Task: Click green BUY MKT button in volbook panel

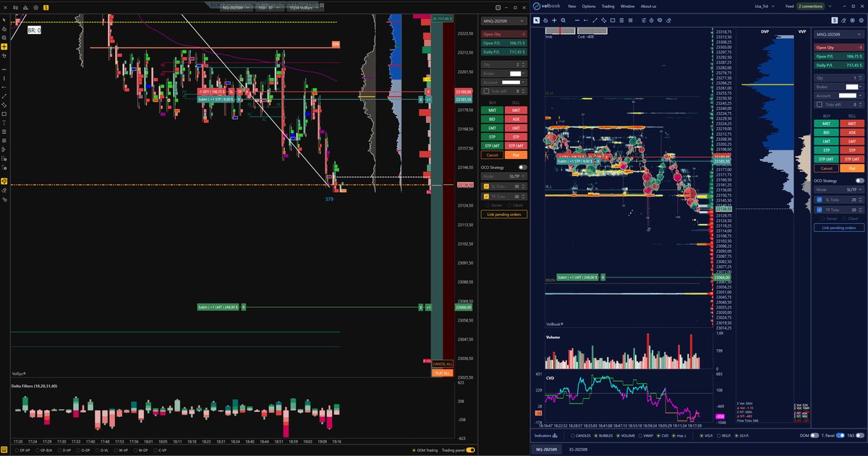Action: pyautogui.click(x=826, y=124)
